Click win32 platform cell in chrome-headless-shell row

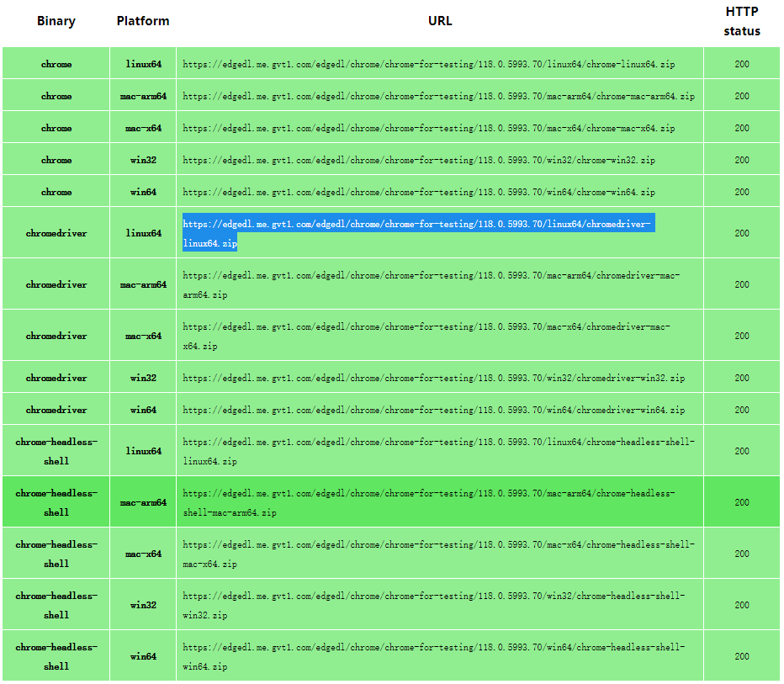(143, 605)
